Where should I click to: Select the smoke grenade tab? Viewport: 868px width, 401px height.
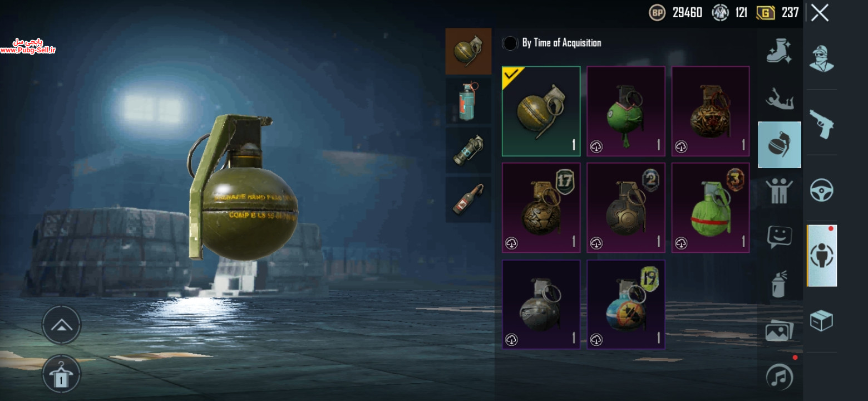pos(468,101)
